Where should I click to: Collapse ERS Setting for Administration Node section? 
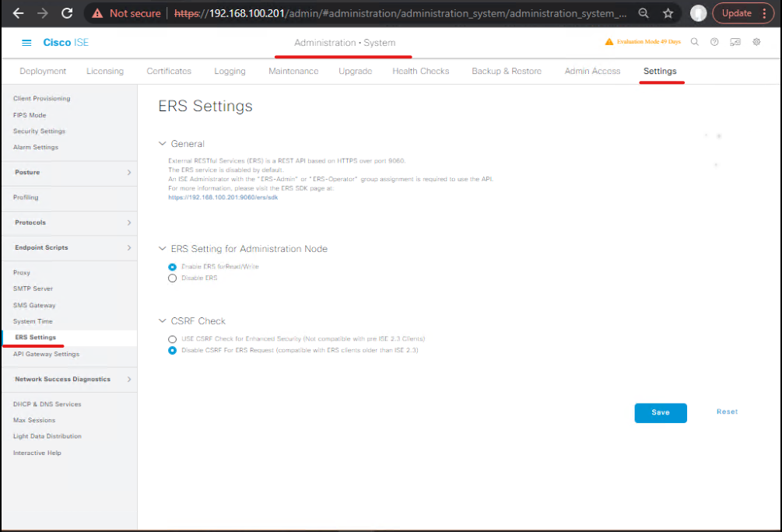point(162,249)
